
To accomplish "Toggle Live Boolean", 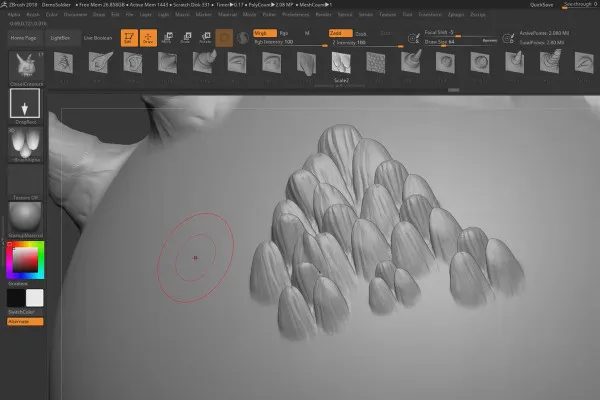I will (98, 38).
